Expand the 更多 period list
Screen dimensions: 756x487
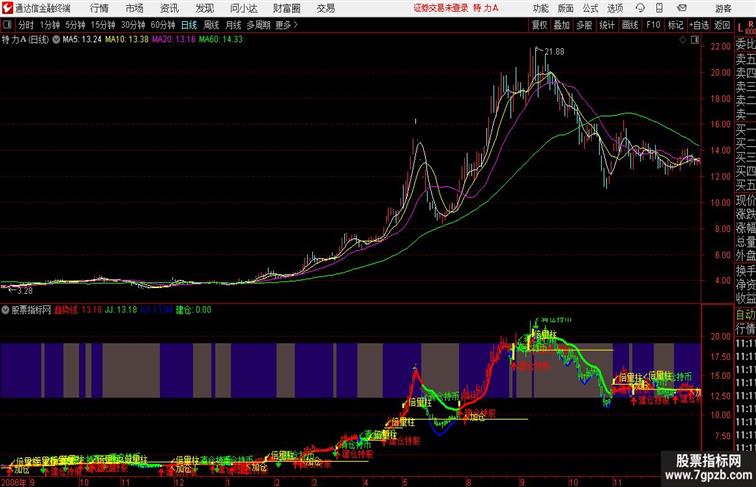pyautogui.click(x=287, y=25)
